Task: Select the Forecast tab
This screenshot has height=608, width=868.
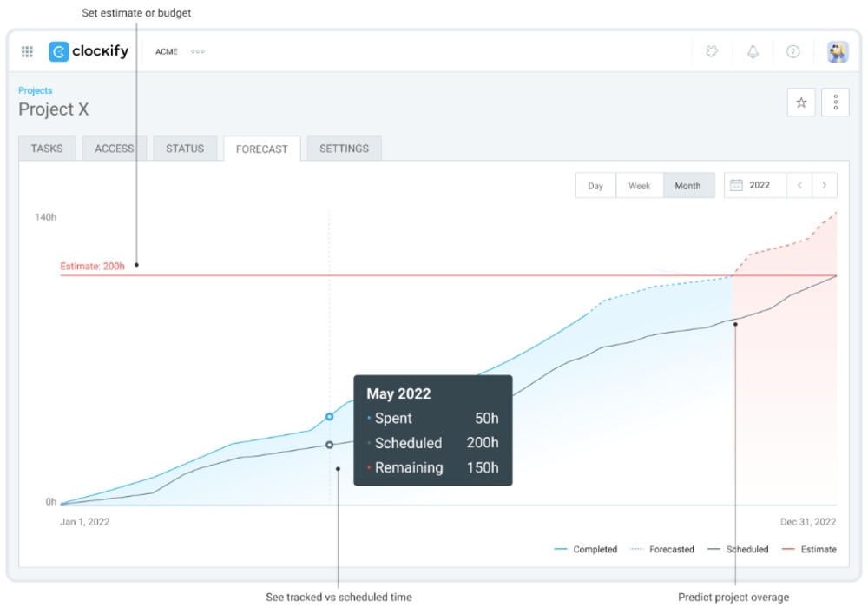Action: click(262, 149)
